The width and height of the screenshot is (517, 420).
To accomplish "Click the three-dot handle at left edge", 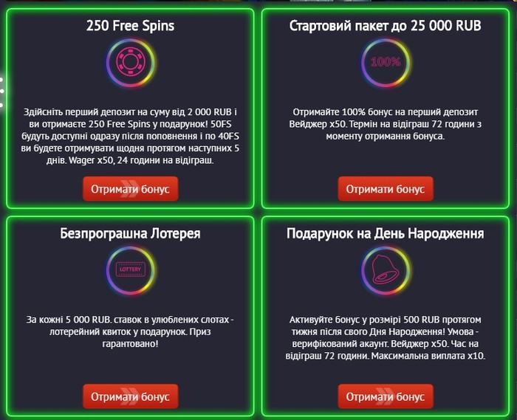I will coord(2,92).
